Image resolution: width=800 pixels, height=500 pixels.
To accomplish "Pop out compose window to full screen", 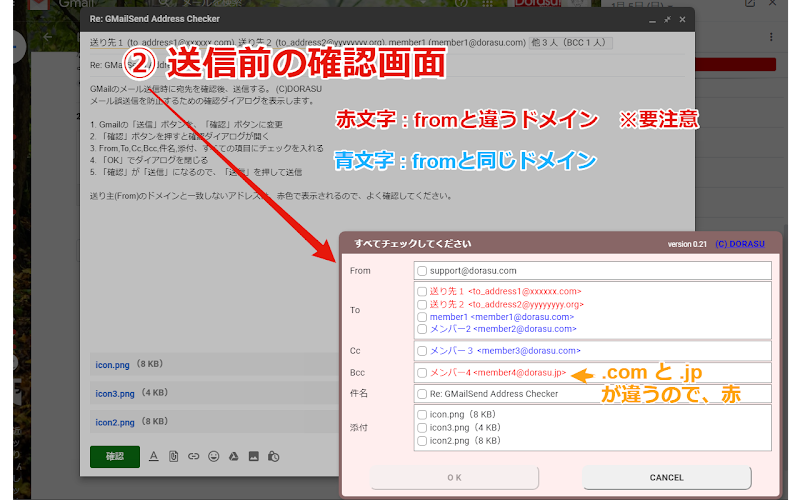I will 667,19.
